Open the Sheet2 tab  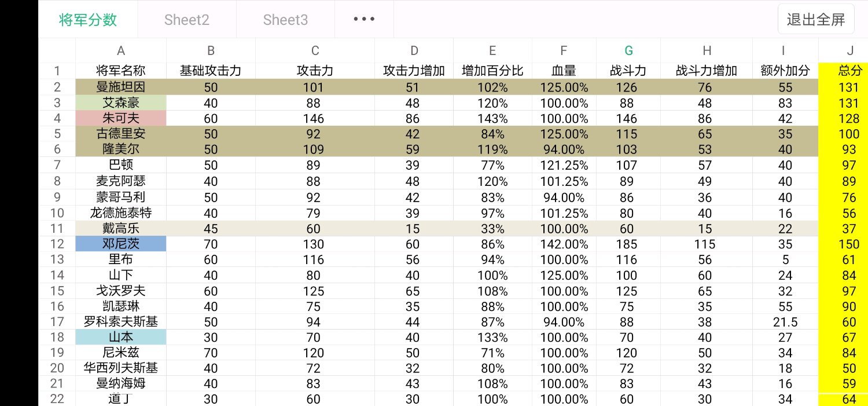187,20
